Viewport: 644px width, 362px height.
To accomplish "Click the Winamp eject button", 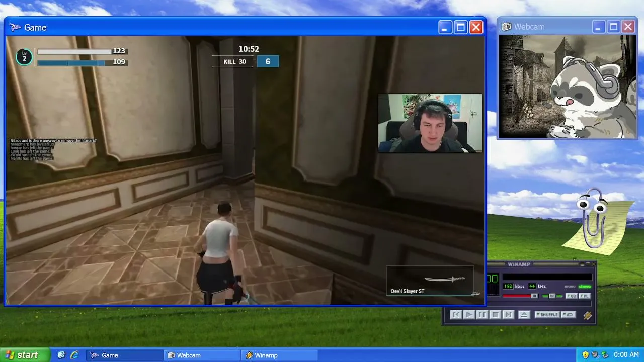I will click(x=524, y=315).
